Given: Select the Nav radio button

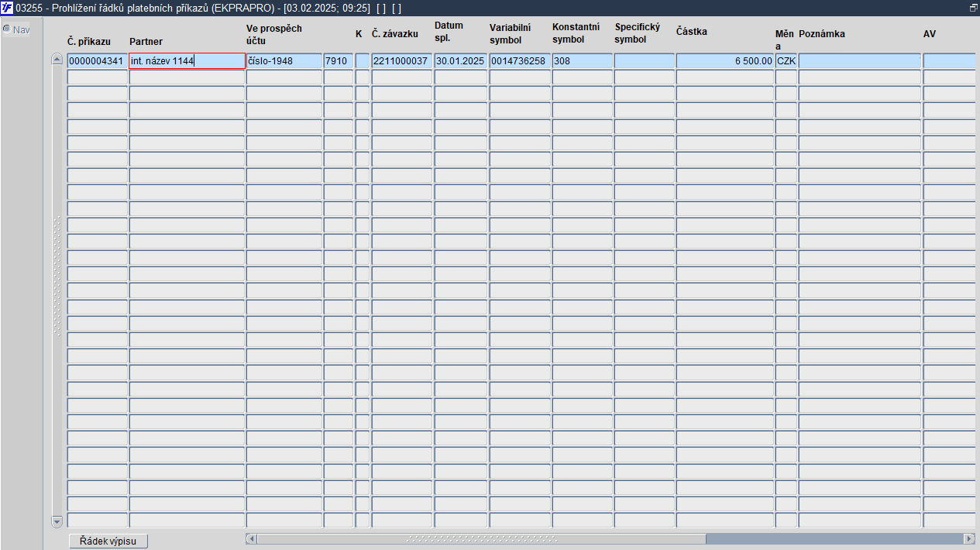Looking at the screenshot, I should tap(6, 29).
